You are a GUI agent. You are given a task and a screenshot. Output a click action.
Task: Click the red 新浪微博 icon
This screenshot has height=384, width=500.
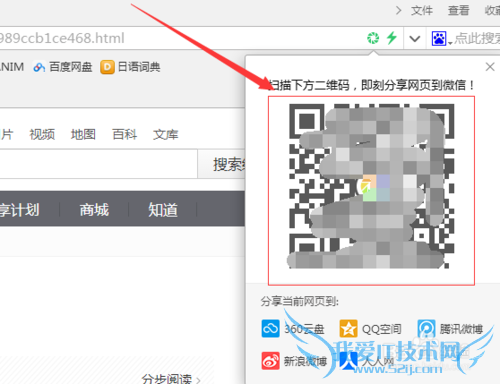tap(270, 361)
